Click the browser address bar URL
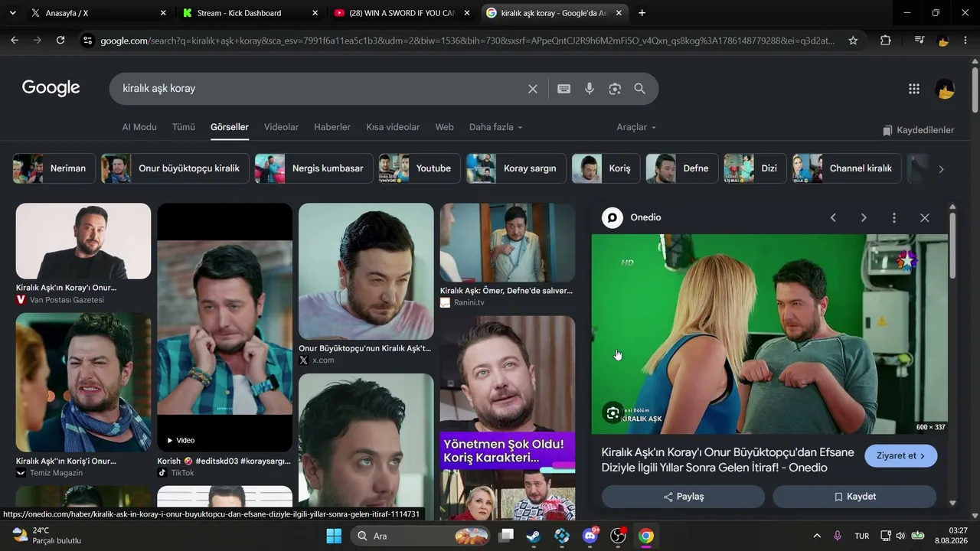980x551 pixels. (468, 41)
